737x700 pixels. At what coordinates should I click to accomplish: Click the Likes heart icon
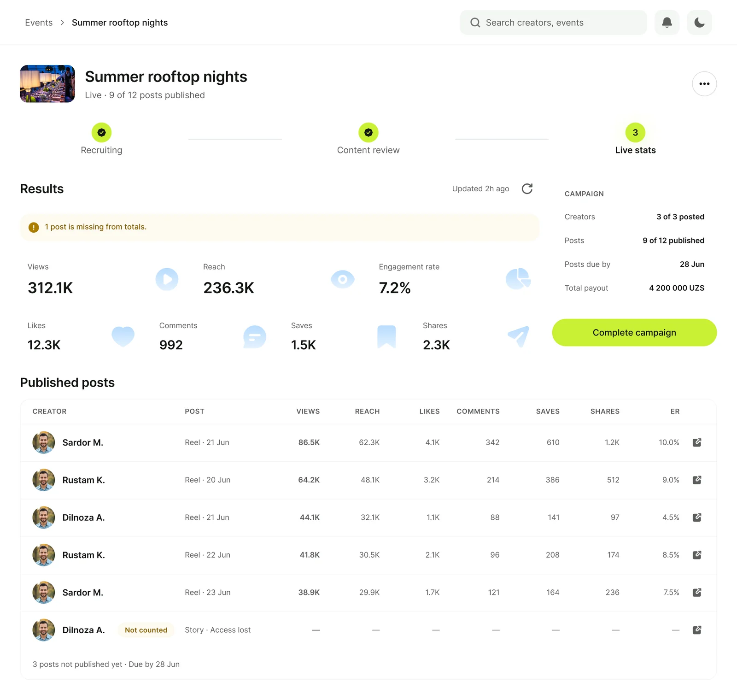pos(123,336)
